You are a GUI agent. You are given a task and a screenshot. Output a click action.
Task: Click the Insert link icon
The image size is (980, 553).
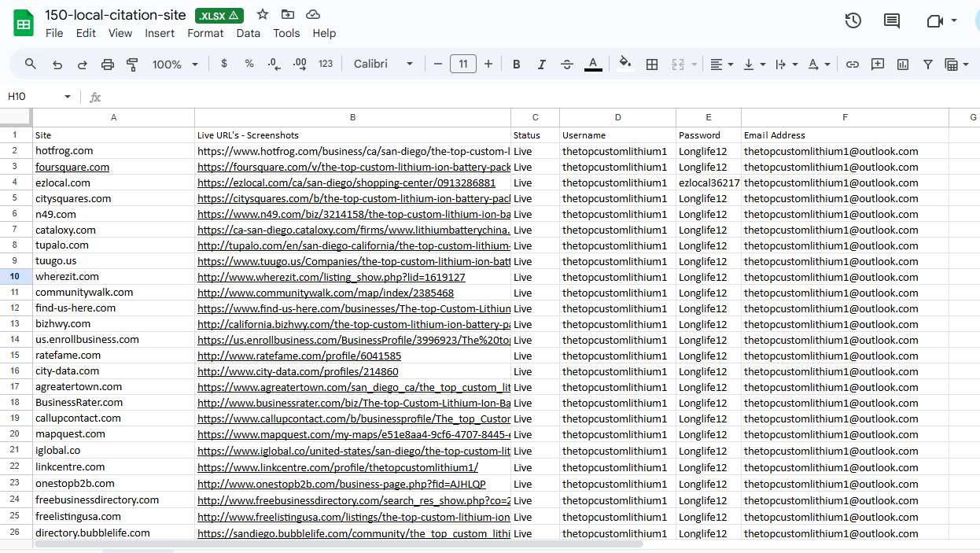(852, 65)
